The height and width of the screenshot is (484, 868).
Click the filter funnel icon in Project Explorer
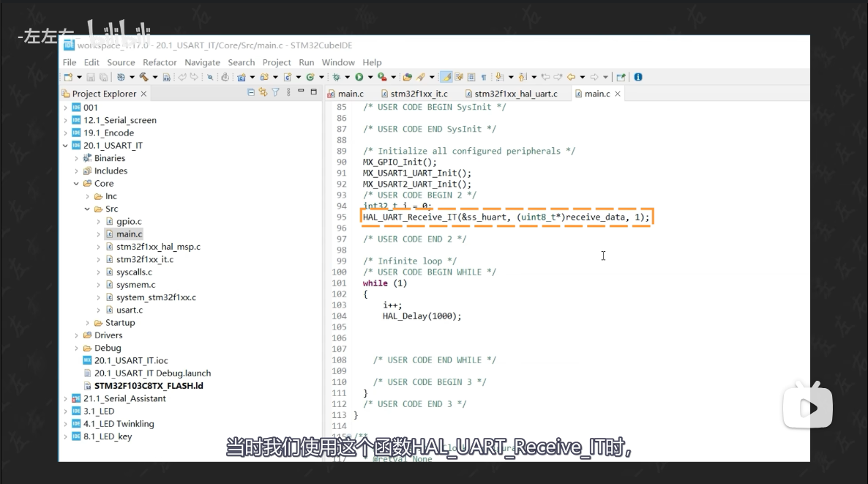[276, 93]
